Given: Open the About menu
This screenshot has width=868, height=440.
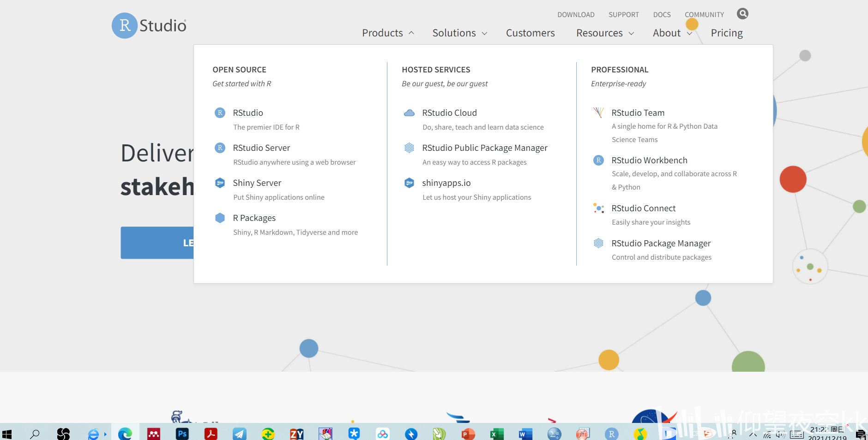Looking at the screenshot, I should point(667,33).
